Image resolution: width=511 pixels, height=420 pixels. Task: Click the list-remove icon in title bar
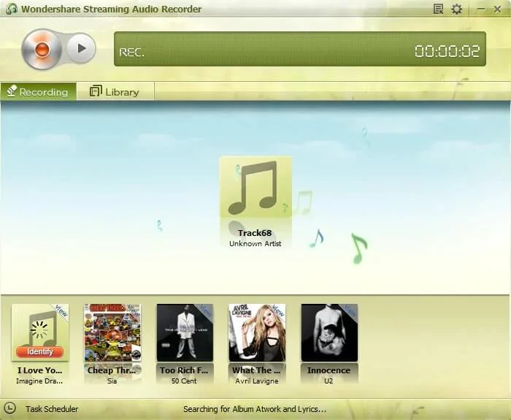coord(438,9)
